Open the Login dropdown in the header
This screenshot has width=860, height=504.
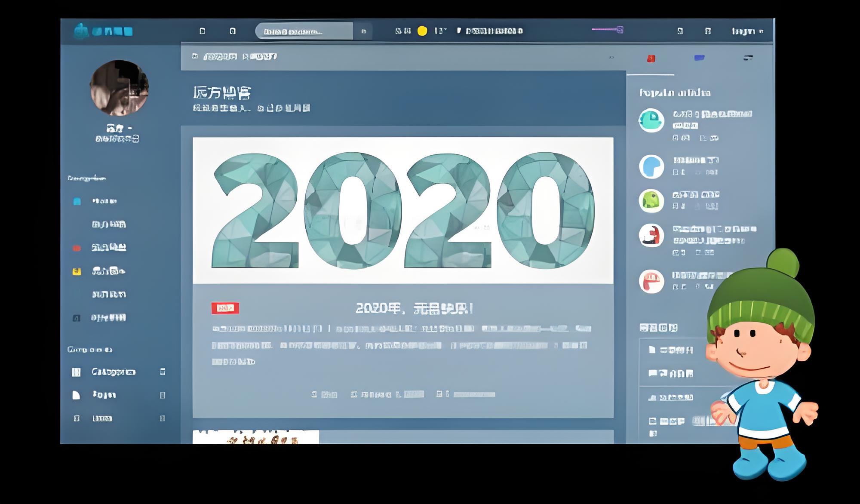pos(747,31)
